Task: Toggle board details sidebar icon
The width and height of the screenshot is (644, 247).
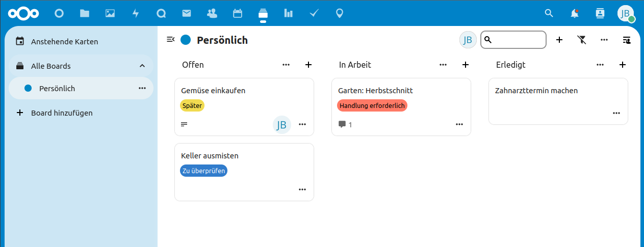Action: pos(627,40)
